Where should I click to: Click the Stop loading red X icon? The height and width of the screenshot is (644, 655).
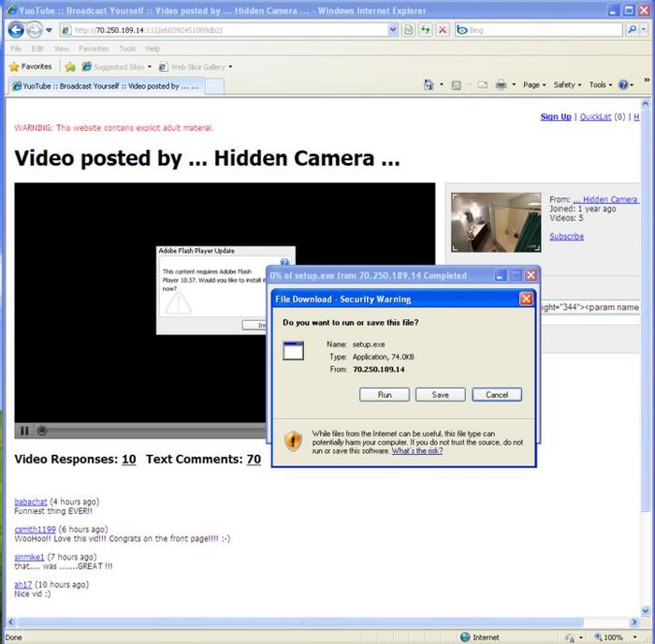point(443,30)
